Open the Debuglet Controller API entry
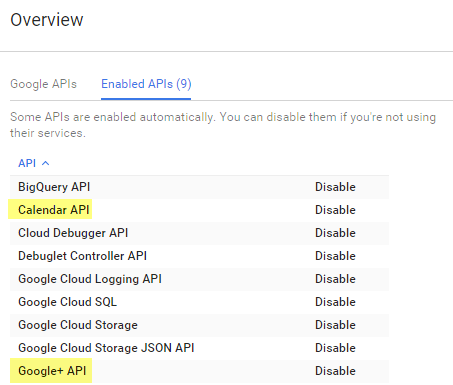This screenshot has height=385, width=453. [x=82, y=256]
